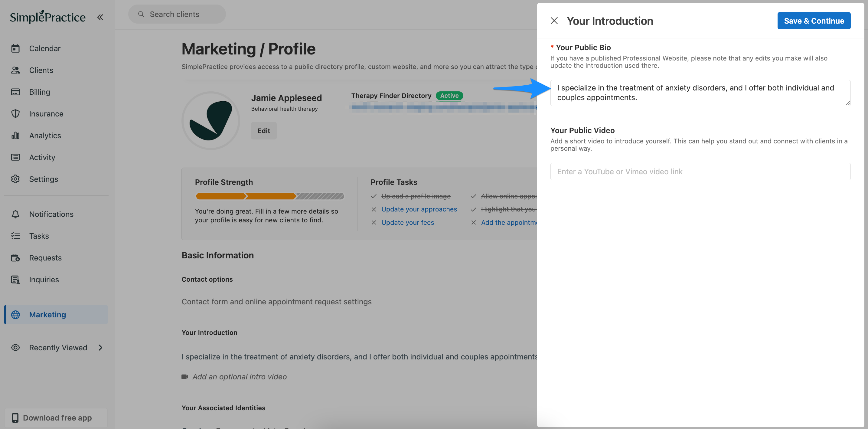The height and width of the screenshot is (429, 868).
Task: Click the Recently Viewed eye icon
Action: click(15, 347)
